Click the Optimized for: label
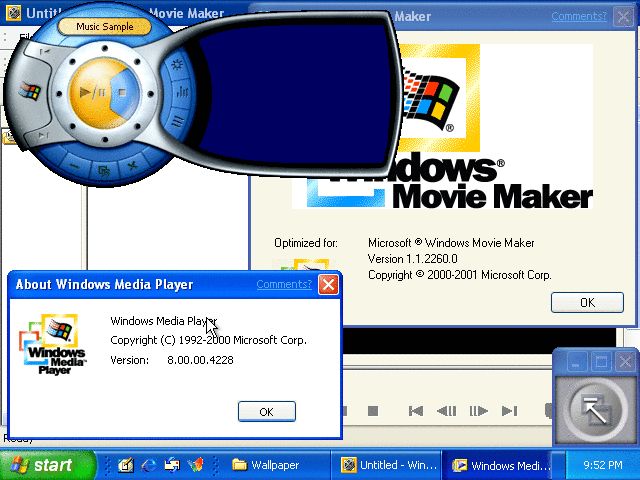 [306, 243]
